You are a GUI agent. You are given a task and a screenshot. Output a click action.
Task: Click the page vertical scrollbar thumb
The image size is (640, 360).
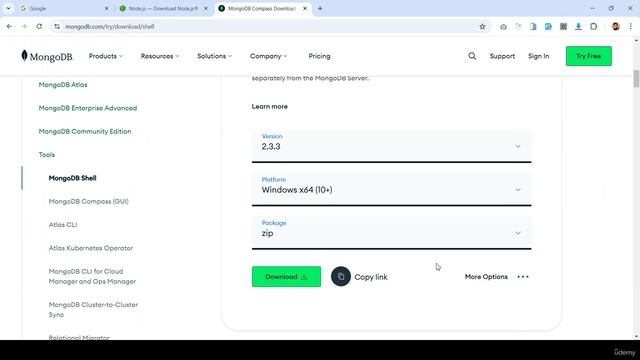tap(636, 78)
